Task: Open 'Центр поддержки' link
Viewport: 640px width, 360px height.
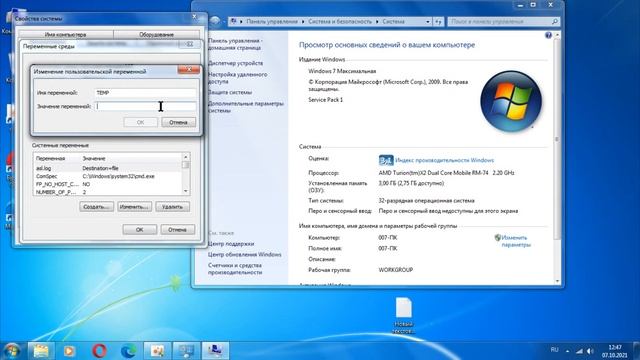Action: click(231, 244)
